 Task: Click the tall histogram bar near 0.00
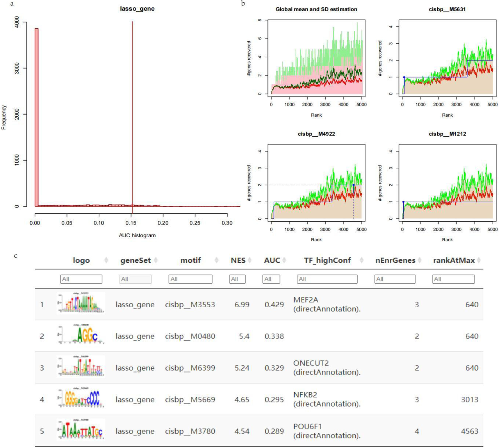[x=36, y=117]
